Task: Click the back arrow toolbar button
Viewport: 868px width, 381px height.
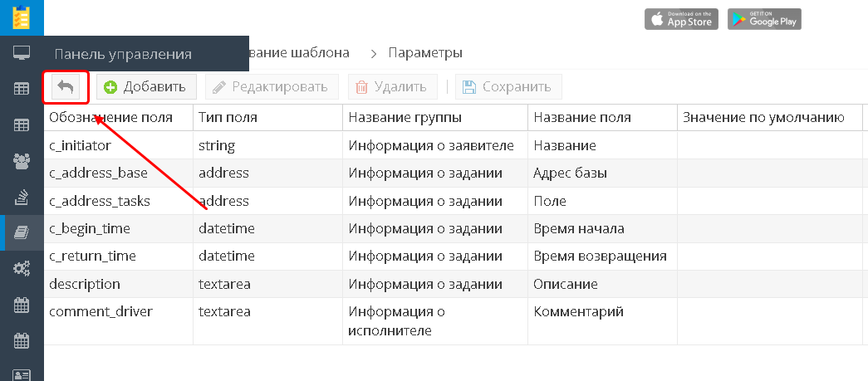Action: (x=66, y=86)
